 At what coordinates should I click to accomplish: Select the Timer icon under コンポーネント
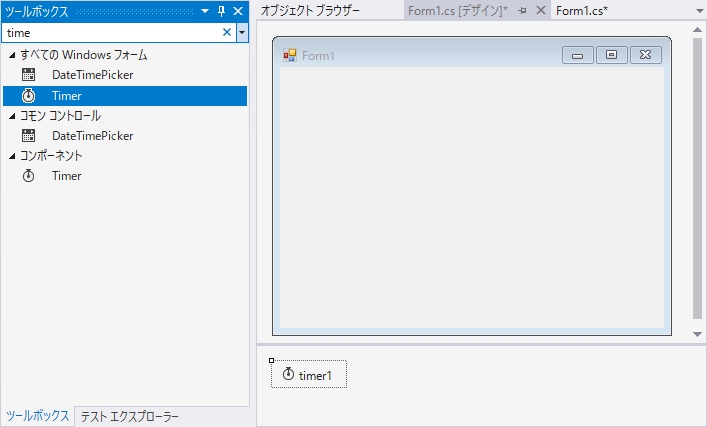[x=28, y=175]
